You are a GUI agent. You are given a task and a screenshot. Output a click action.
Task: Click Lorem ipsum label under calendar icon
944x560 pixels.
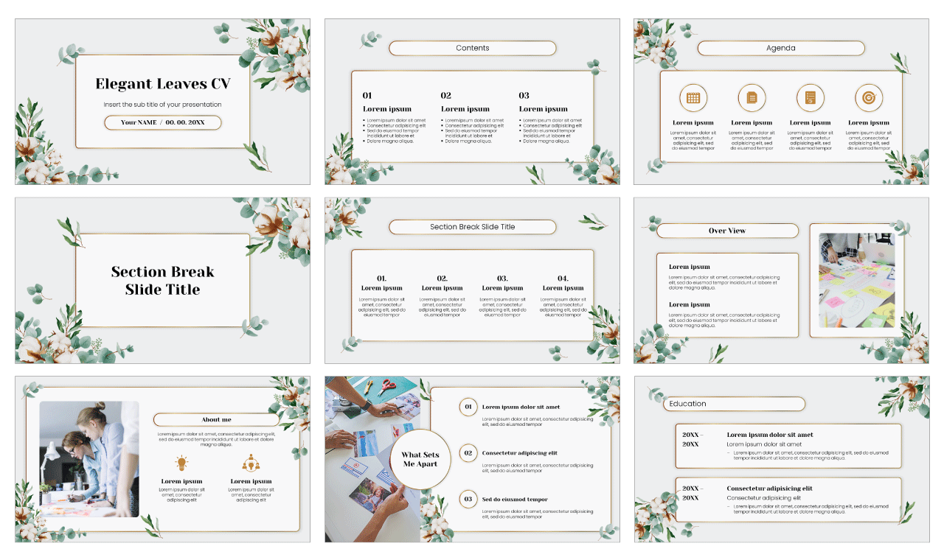(693, 123)
